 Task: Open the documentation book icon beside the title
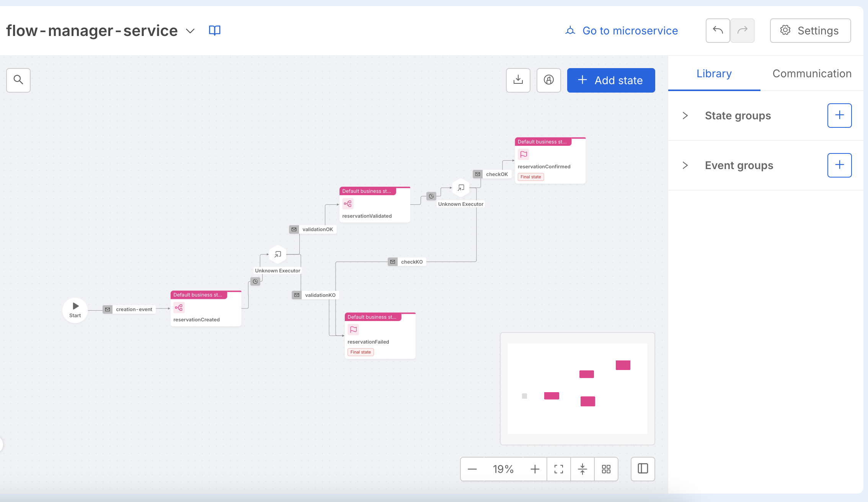pyautogui.click(x=214, y=30)
